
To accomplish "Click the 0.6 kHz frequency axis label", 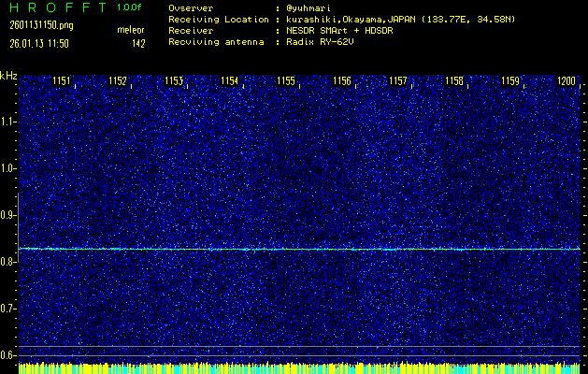I will 8,354.
